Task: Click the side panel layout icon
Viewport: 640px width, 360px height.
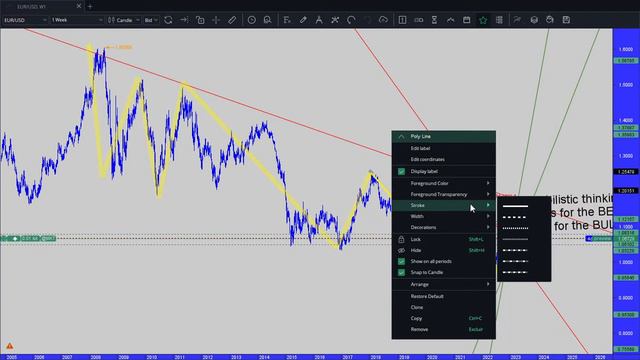Action: [402, 20]
